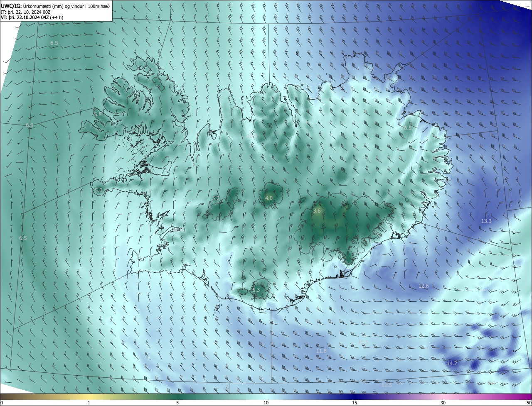This screenshot has height=406, width=532.
Task: Click the 5.2 value label
Action: (x=216, y=198)
